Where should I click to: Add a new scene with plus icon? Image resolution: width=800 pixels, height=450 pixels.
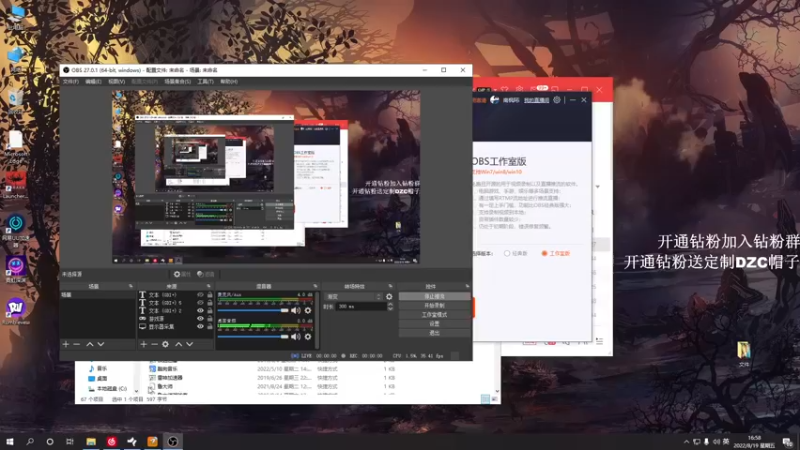click(x=66, y=344)
